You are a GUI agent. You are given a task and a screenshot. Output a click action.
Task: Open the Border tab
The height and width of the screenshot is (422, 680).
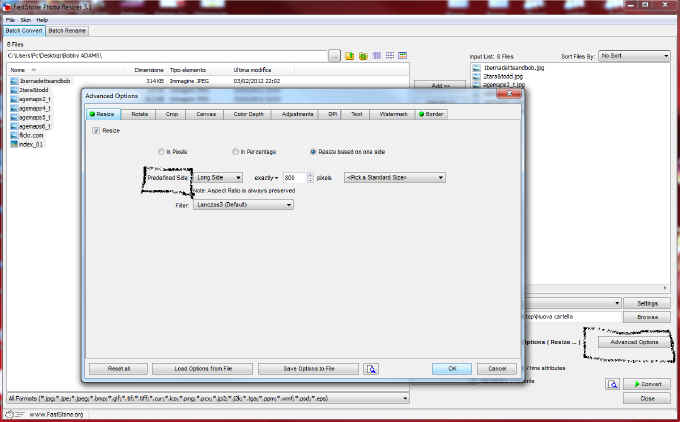(432, 114)
